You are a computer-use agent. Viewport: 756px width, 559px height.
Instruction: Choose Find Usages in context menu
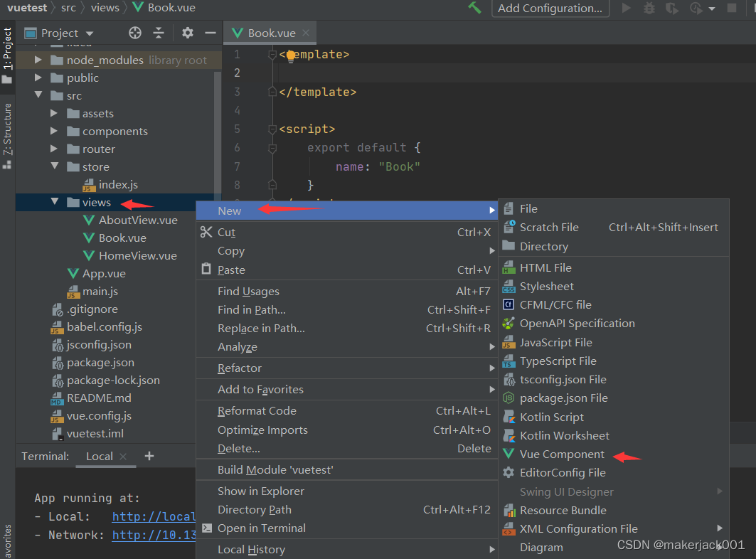tap(248, 291)
